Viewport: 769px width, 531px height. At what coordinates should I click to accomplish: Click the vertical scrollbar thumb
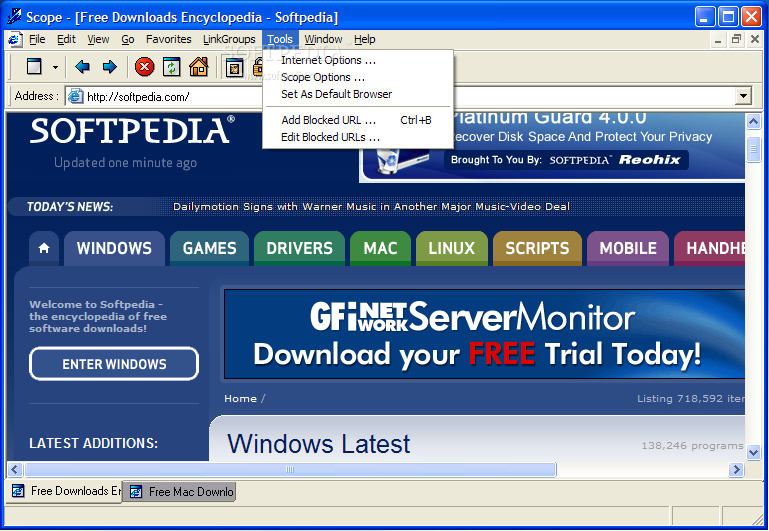pyautogui.click(x=753, y=150)
